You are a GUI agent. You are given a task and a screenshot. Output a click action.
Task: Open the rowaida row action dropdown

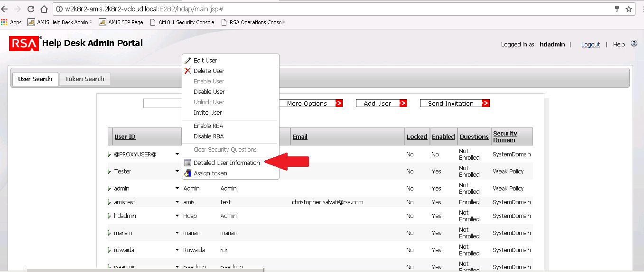177,250
